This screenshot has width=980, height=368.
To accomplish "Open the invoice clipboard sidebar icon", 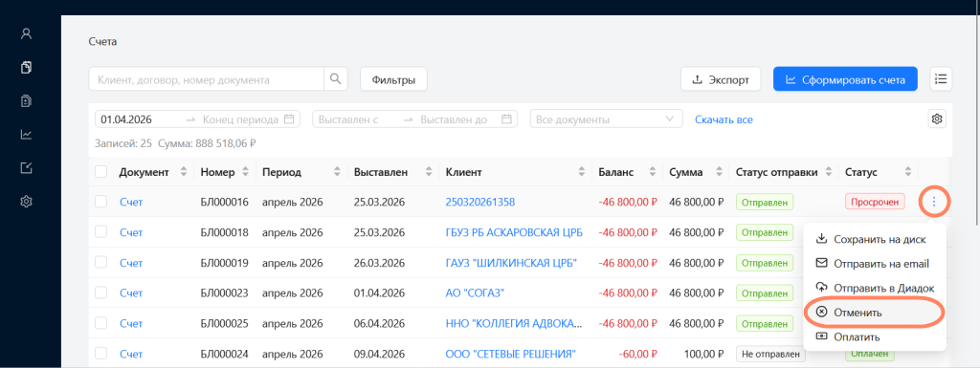I will coord(26,101).
